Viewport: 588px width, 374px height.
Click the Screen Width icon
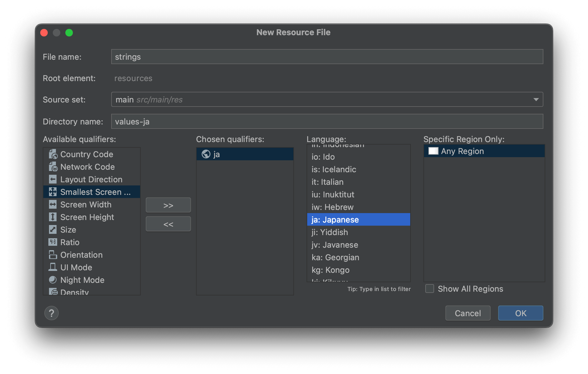point(53,205)
